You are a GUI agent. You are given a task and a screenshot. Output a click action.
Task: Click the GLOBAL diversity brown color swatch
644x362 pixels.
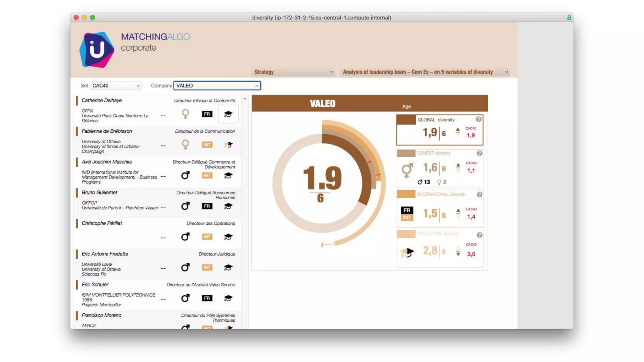point(406,120)
